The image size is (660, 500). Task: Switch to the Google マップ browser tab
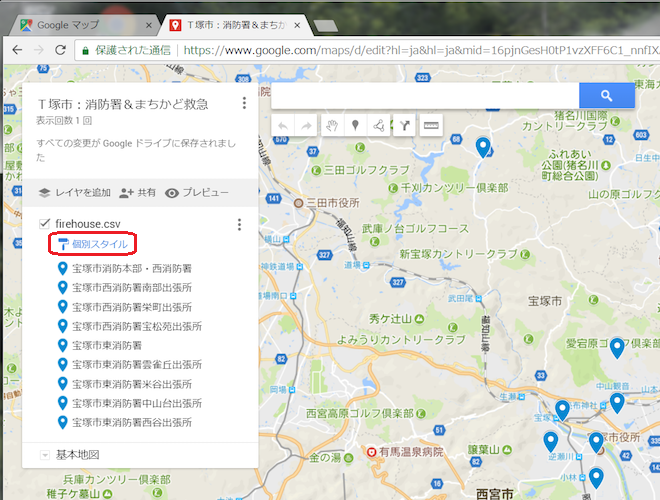(82, 25)
